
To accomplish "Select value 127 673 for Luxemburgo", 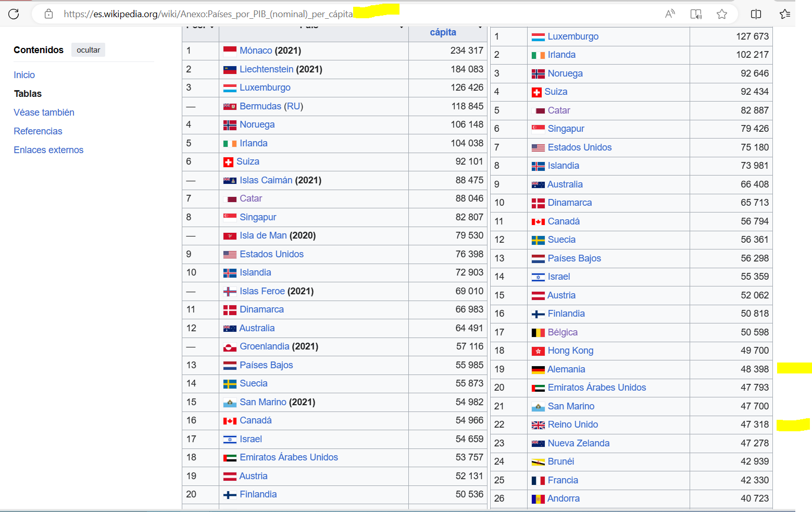I will [752, 36].
